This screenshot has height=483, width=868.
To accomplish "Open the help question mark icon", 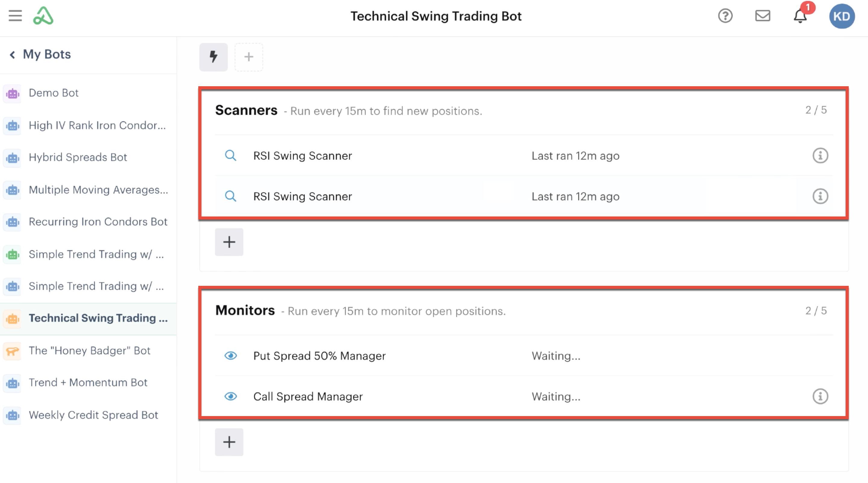I will pyautogui.click(x=725, y=16).
